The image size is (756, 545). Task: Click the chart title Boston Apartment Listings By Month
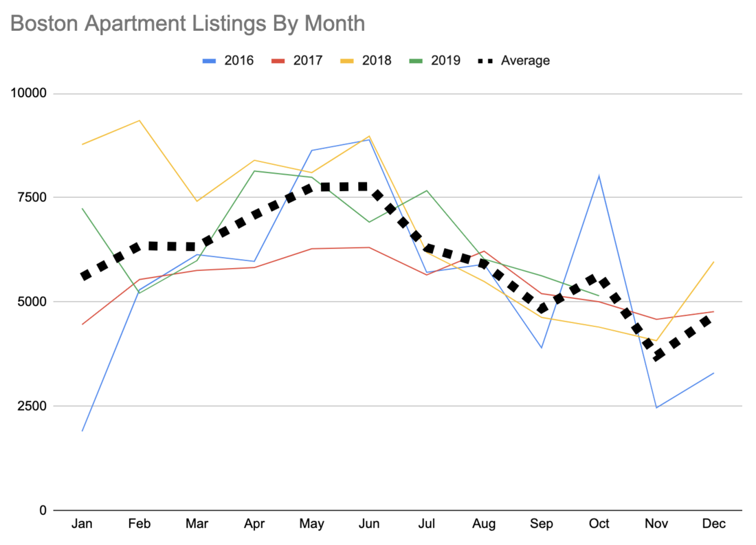click(x=187, y=23)
